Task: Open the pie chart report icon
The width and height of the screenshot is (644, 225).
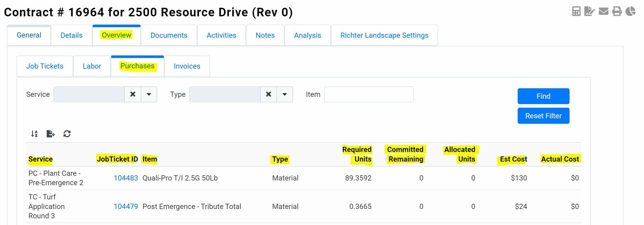Action: 630,11
